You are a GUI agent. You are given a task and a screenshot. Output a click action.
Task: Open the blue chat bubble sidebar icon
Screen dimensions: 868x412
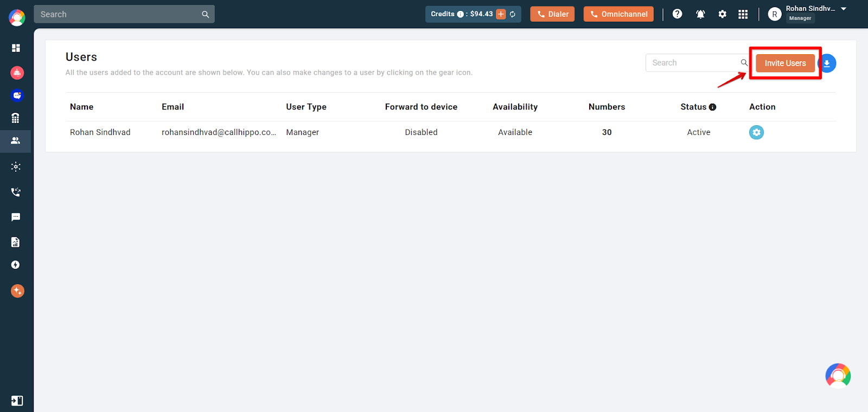tap(17, 95)
